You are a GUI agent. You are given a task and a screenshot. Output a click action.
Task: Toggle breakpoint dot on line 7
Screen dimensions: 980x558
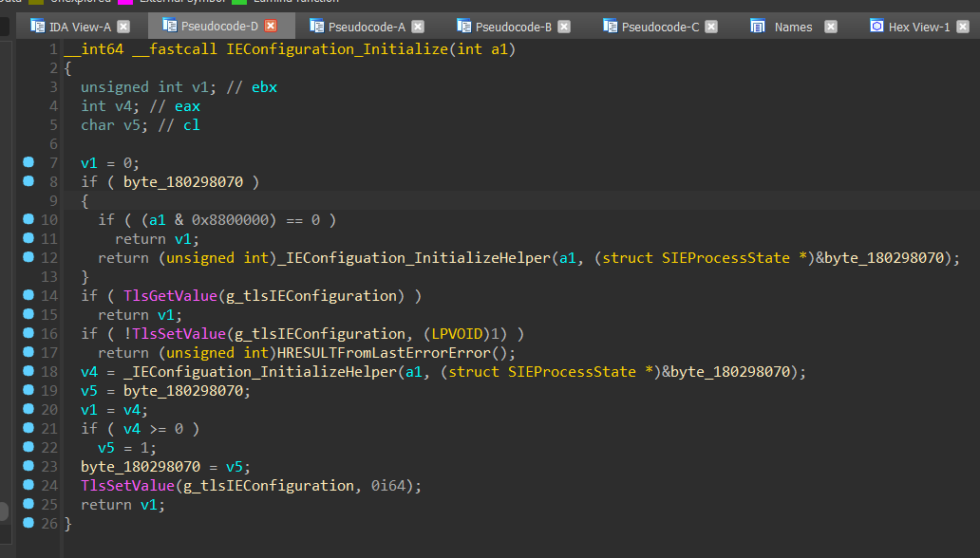click(28, 162)
